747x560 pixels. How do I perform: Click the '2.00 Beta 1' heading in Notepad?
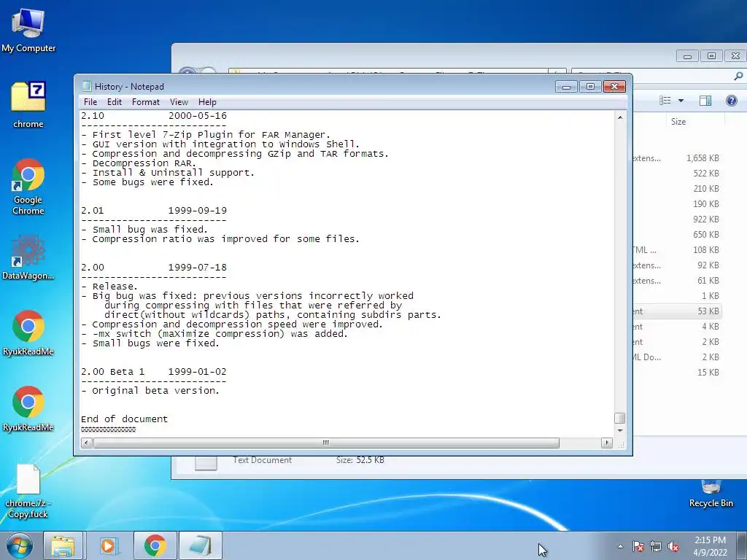click(x=113, y=371)
